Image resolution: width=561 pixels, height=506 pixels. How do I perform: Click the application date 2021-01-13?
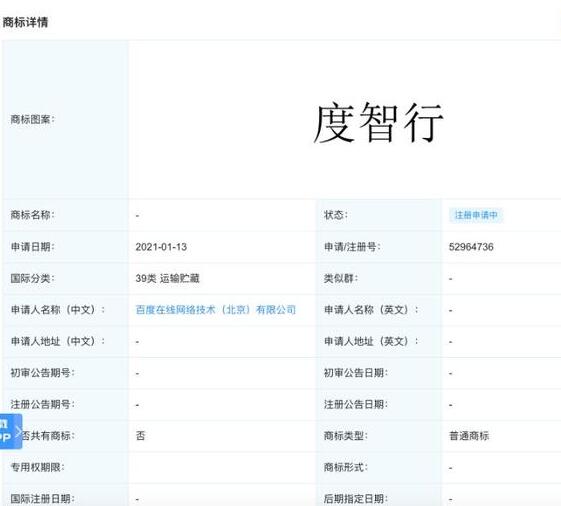point(161,247)
